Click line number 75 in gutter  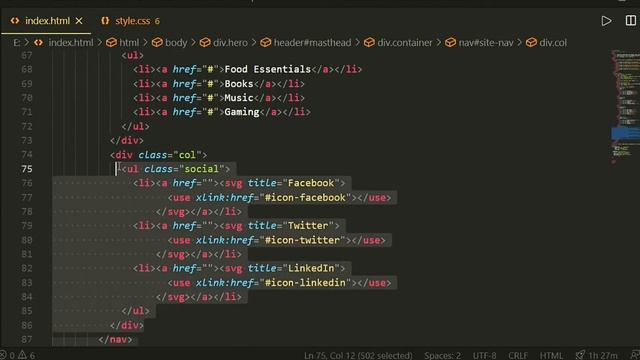tap(27, 169)
